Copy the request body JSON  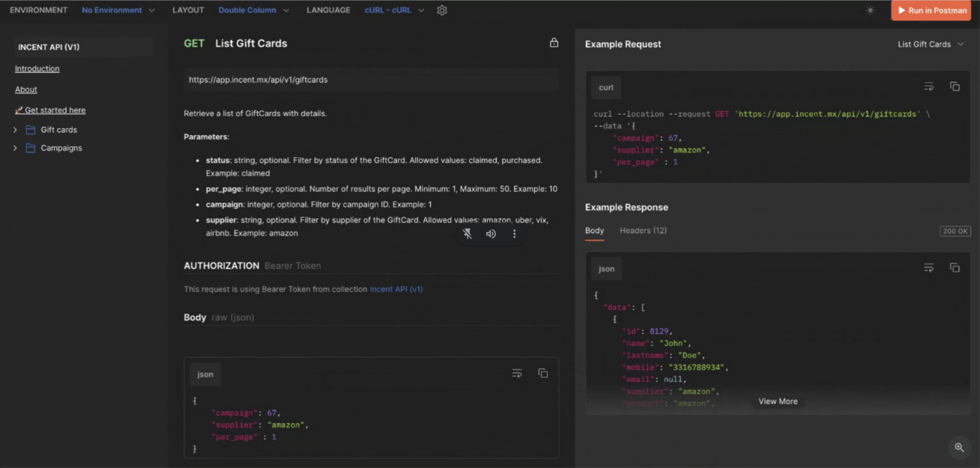(543, 374)
